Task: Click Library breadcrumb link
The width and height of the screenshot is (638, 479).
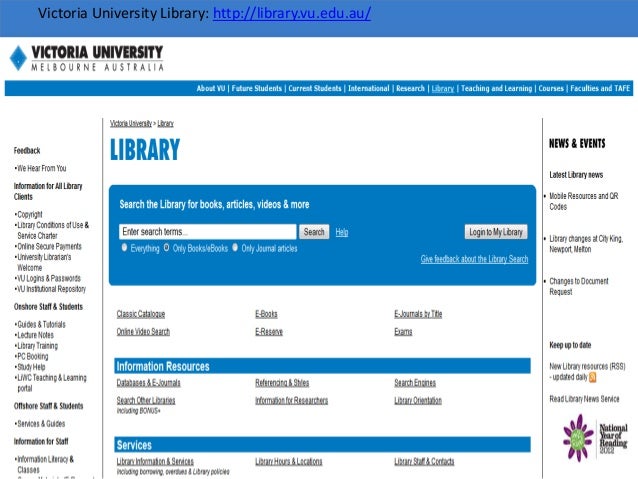Action: (166, 123)
